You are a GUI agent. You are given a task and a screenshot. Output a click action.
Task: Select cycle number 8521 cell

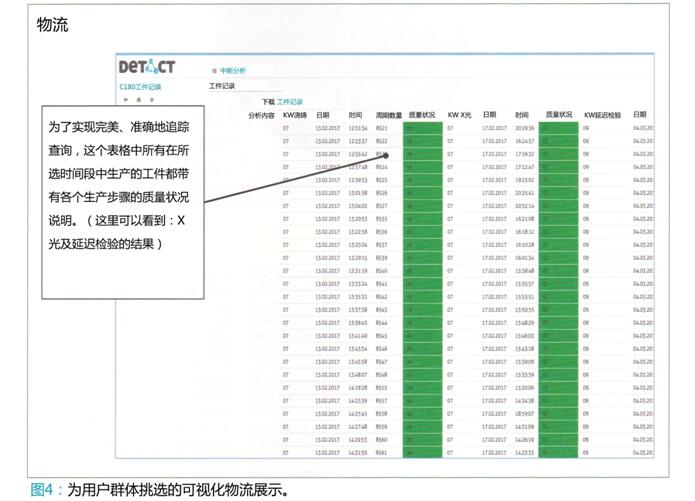click(382, 128)
